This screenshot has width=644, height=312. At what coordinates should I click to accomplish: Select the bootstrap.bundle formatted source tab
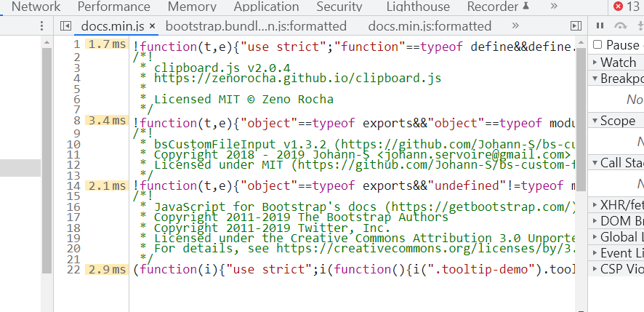point(256,26)
